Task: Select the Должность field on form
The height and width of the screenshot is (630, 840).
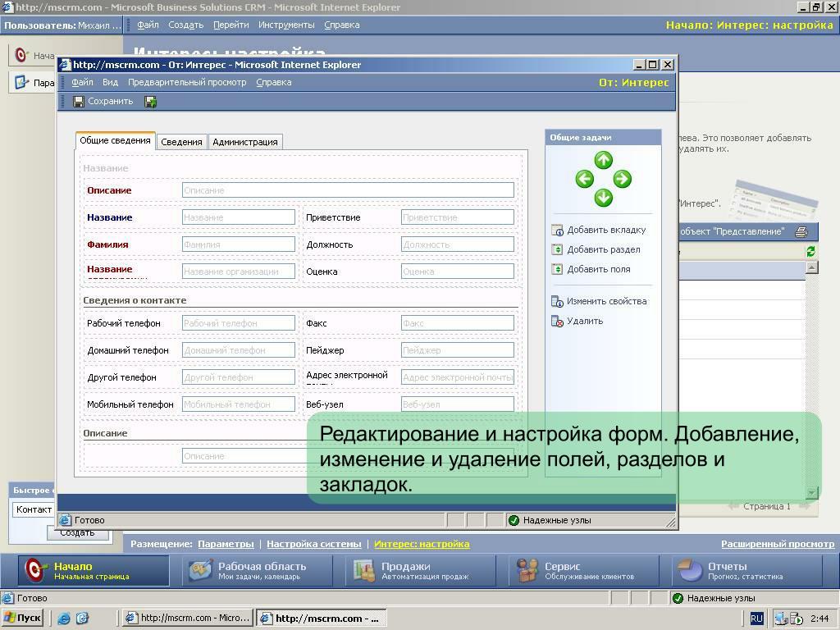Action: [x=458, y=244]
